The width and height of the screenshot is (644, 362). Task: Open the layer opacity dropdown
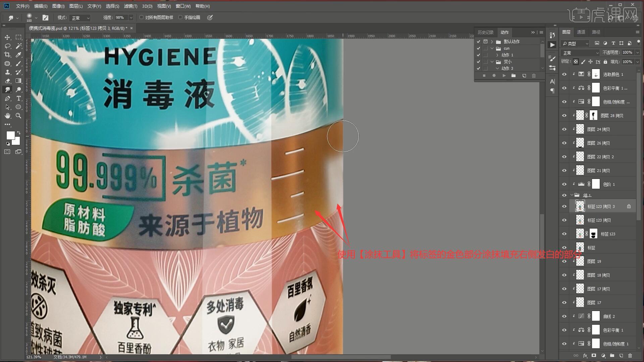point(637,53)
